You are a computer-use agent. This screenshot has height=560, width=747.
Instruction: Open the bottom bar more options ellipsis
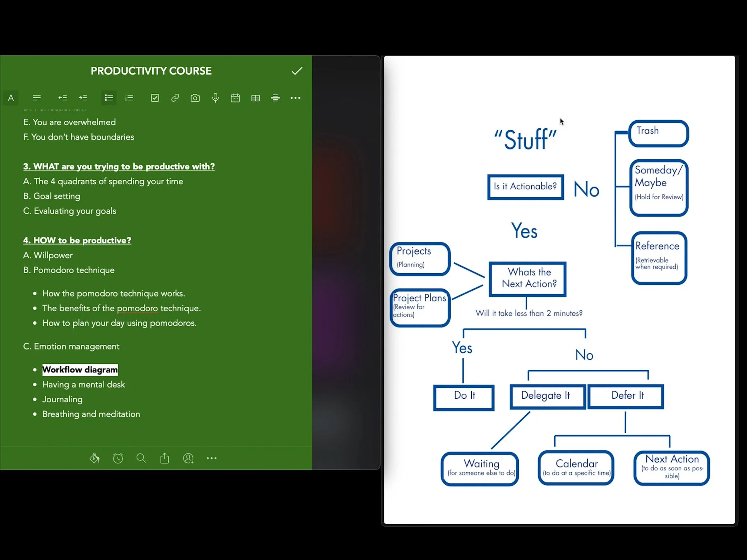point(212,458)
